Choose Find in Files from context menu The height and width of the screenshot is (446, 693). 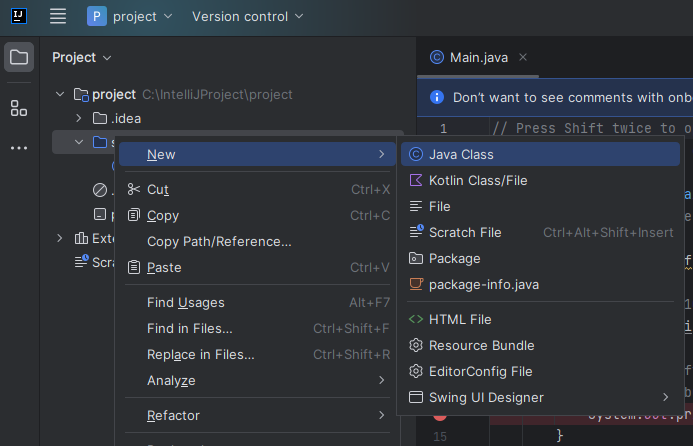tap(189, 328)
